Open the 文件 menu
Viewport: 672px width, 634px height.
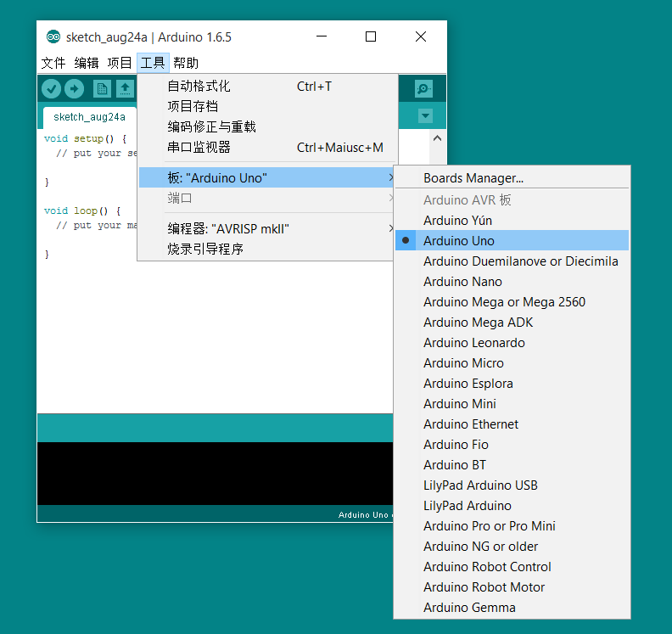pos(53,63)
